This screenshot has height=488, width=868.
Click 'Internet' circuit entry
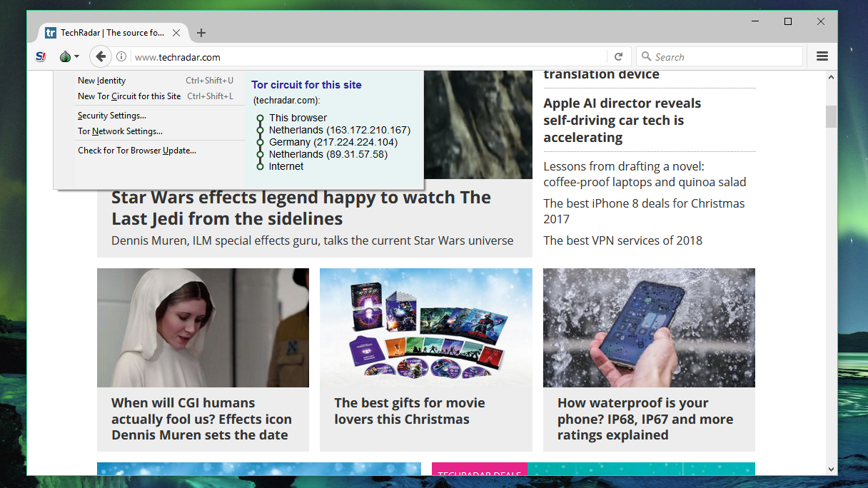click(x=286, y=166)
